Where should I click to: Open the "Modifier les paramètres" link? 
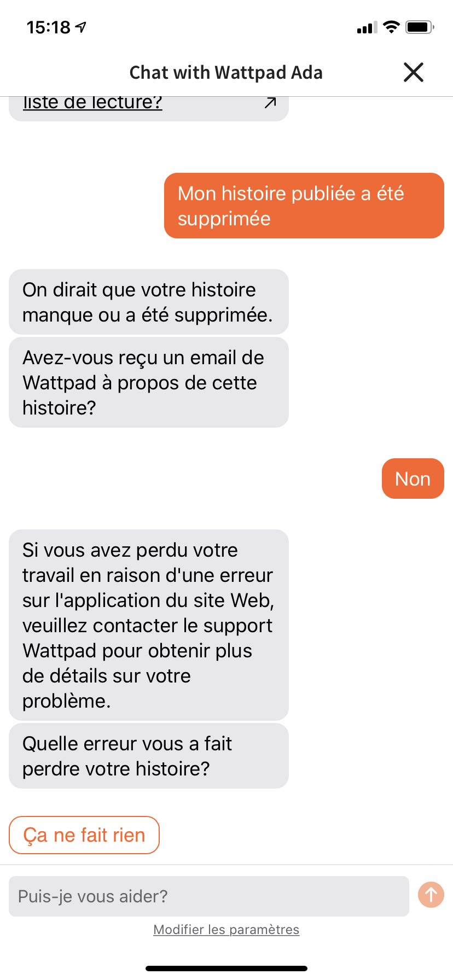[226, 930]
